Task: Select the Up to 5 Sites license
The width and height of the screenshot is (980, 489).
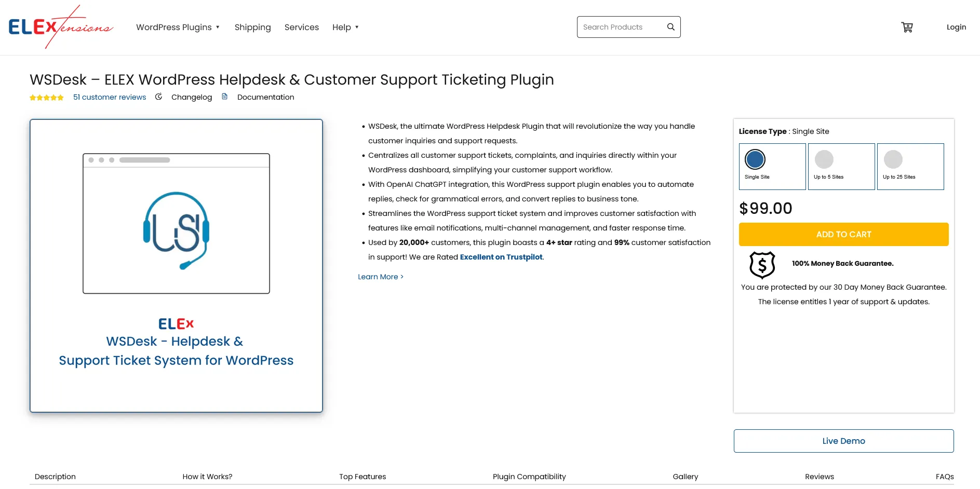Action: click(x=841, y=167)
